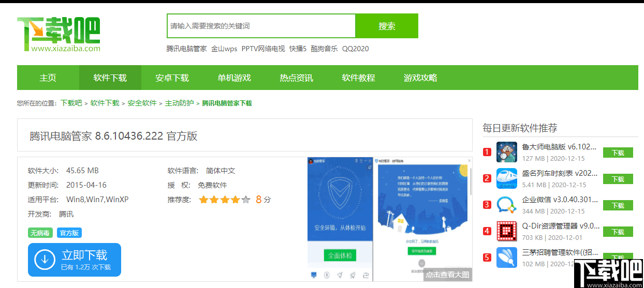
Task: Open the 盛名列车时刻表 v202 title link
Action: [560, 173]
